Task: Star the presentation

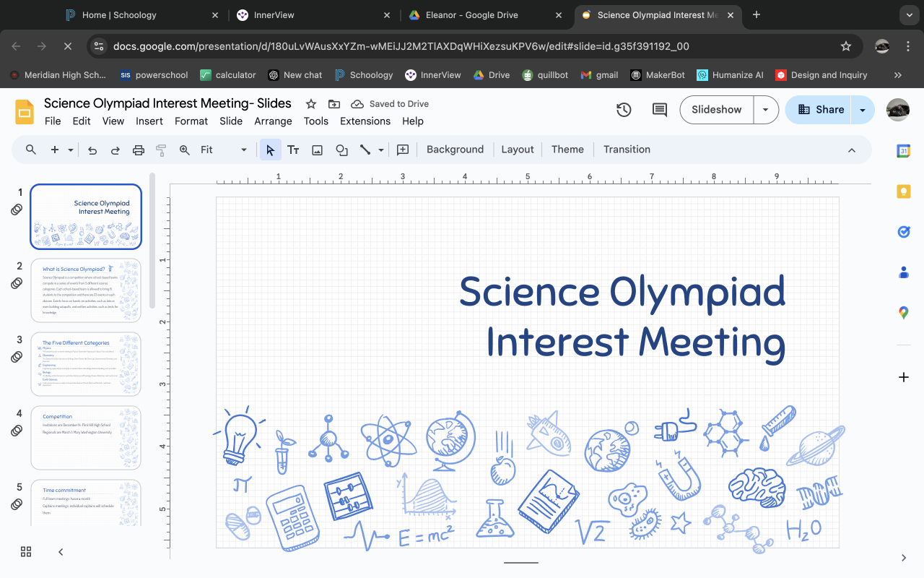Action: click(311, 104)
